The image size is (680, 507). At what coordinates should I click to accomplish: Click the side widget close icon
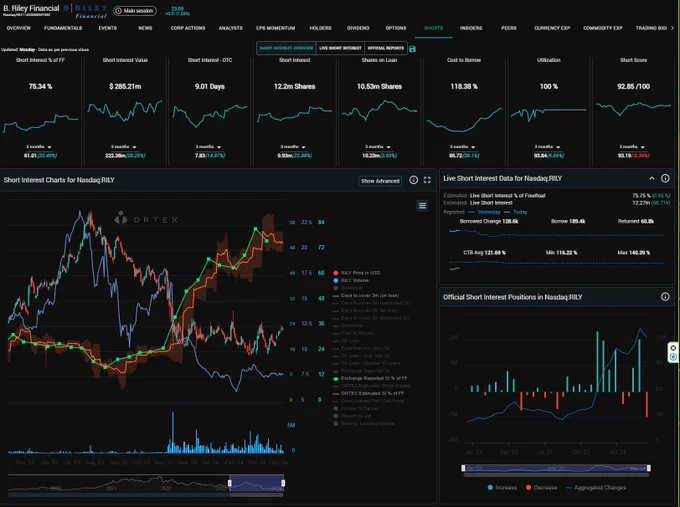(x=673, y=348)
